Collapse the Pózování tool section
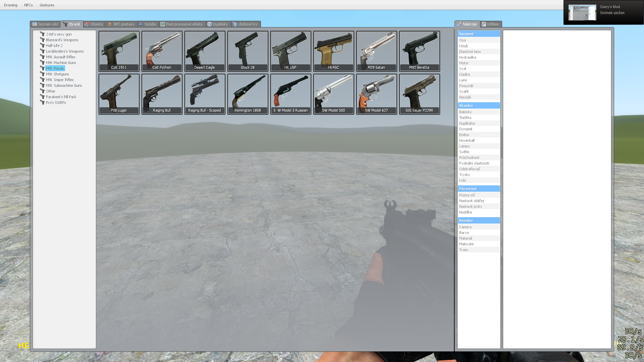Viewport: 644px width, 362px height. (479, 189)
